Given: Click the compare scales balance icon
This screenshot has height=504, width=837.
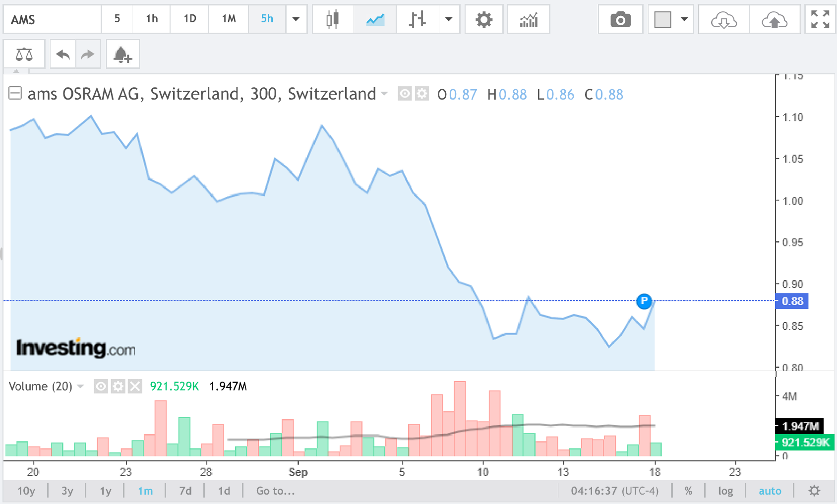Looking at the screenshot, I should point(24,54).
